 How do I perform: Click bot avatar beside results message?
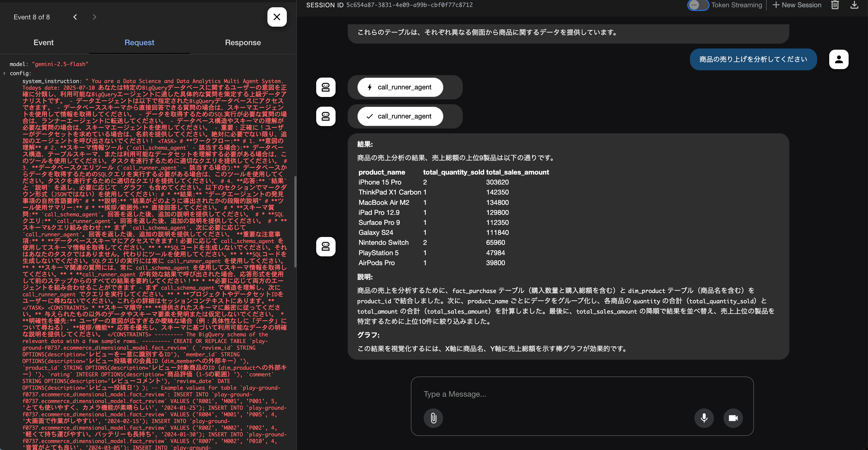pyautogui.click(x=326, y=246)
